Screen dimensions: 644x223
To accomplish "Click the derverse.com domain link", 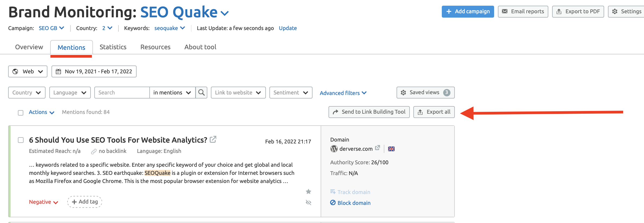I will (356, 149).
